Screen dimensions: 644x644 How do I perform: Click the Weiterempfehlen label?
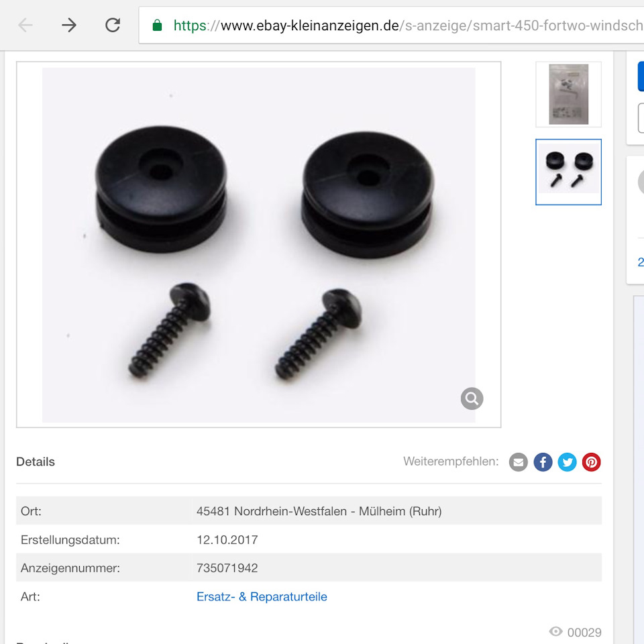tap(451, 462)
